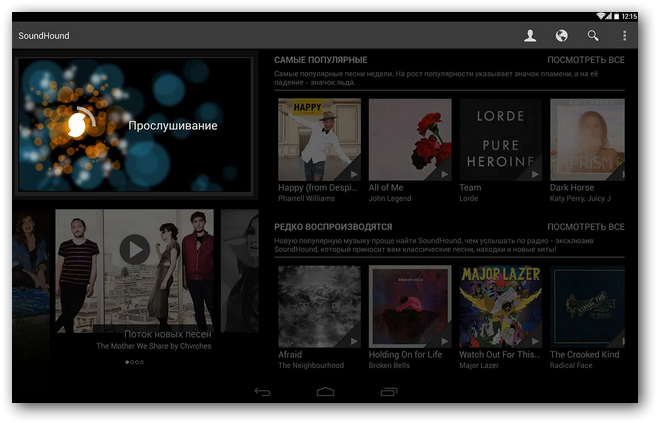The height and width of the screenshot is (423, 658).
Task: Tap the search magnifier icon
Action: click(593, 36)
